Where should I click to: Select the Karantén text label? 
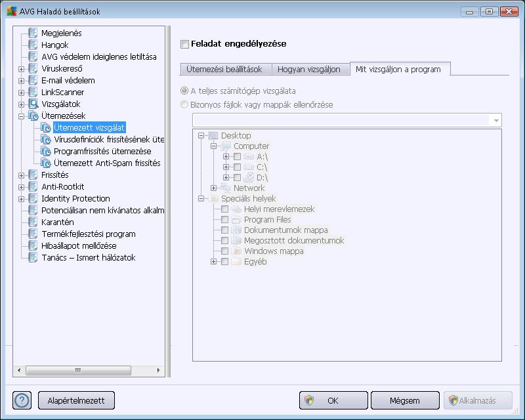[57, 222]
